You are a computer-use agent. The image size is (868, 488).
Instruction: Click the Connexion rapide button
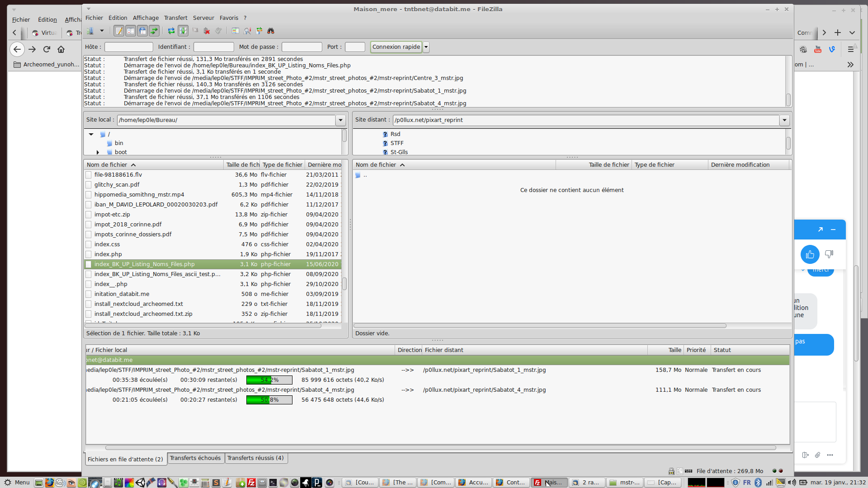tap(396, 47)
